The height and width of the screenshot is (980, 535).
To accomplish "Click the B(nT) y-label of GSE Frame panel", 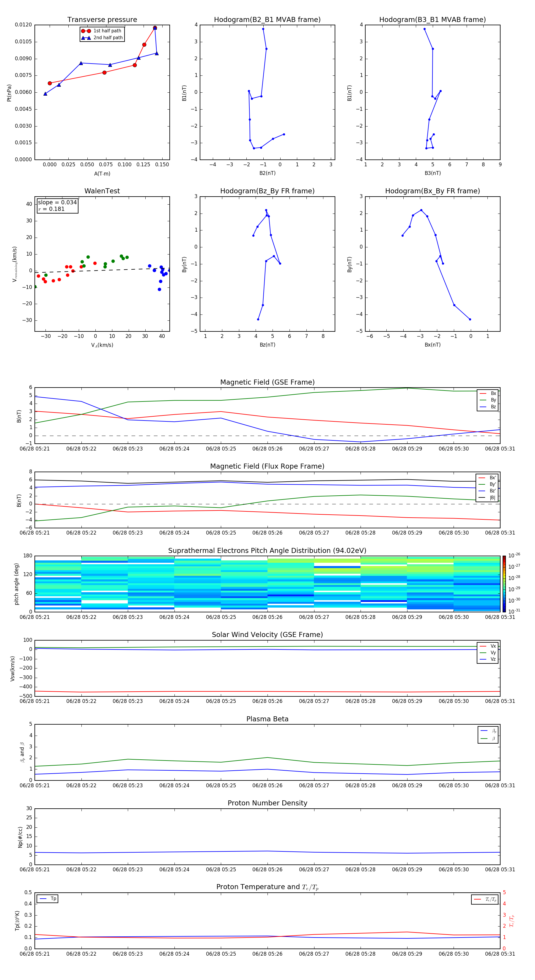I will coord(19,416).
